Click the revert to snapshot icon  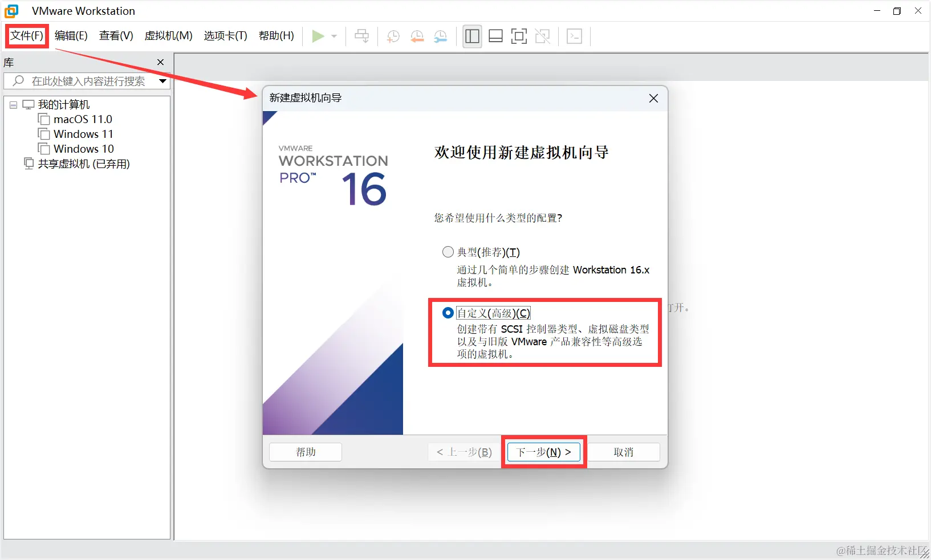point(417,36)
